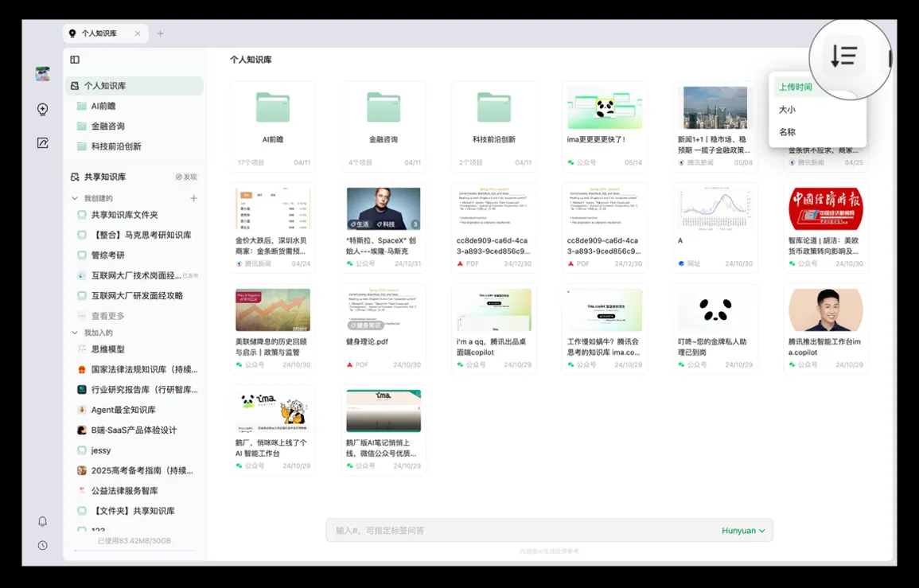This screenshot has height=588, width=919.
Task: Sort by 名称 in the sort menu
Action: tap(787, 132)
